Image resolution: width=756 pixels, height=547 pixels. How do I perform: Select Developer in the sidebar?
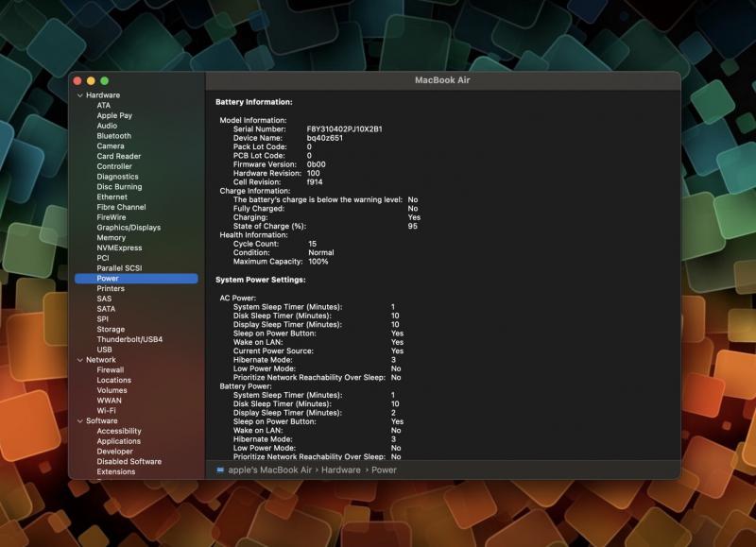pyautogui.click(x=114, y=452)
